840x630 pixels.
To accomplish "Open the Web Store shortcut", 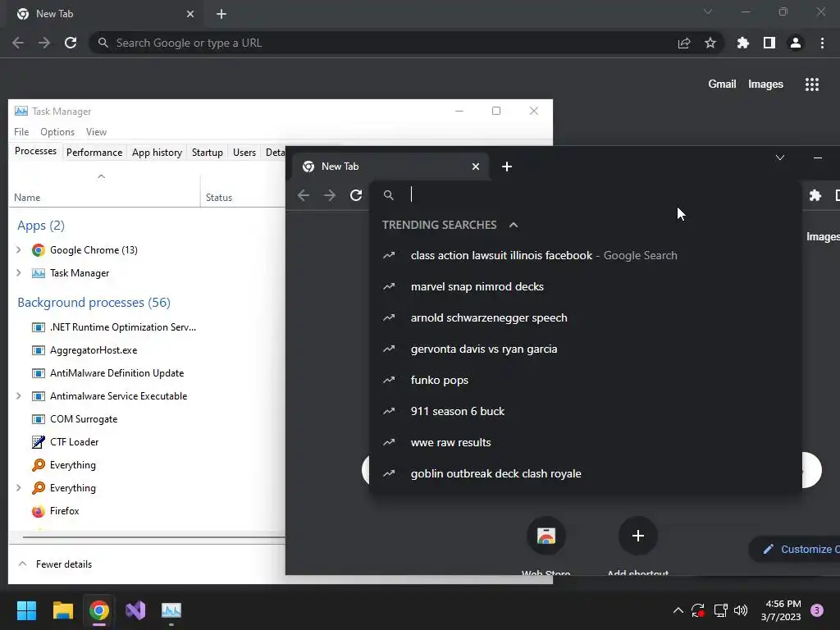I will point(546,536).
